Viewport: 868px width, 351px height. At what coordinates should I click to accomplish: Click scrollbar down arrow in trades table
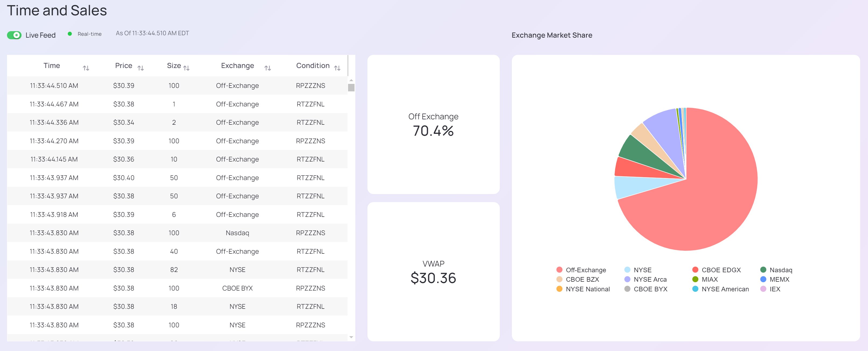(x=351, y=337)
